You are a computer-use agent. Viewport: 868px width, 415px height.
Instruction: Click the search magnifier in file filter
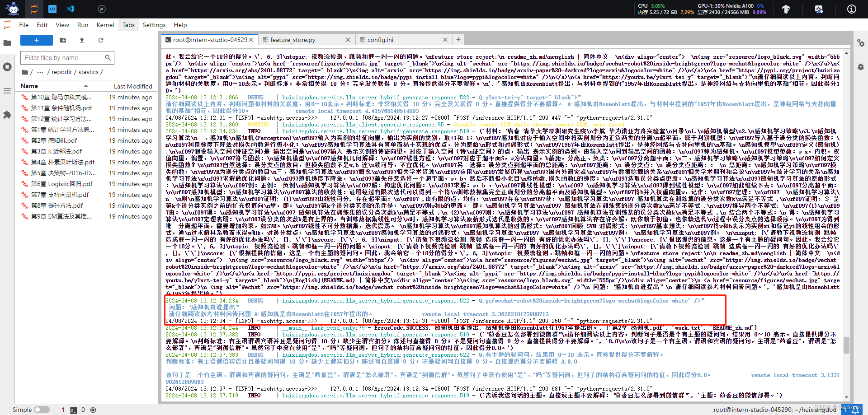coord(108,58)
